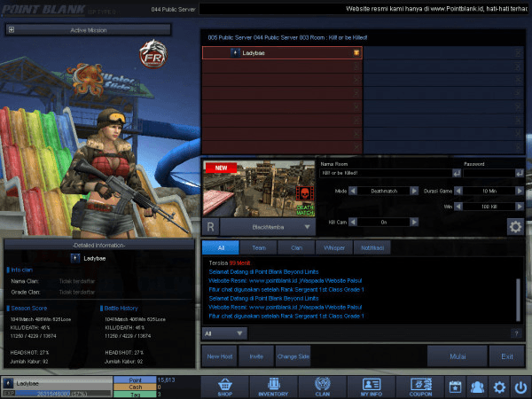Click the 044 Public Server label
This screenshot has height=399, width=532.
point(173,10)
